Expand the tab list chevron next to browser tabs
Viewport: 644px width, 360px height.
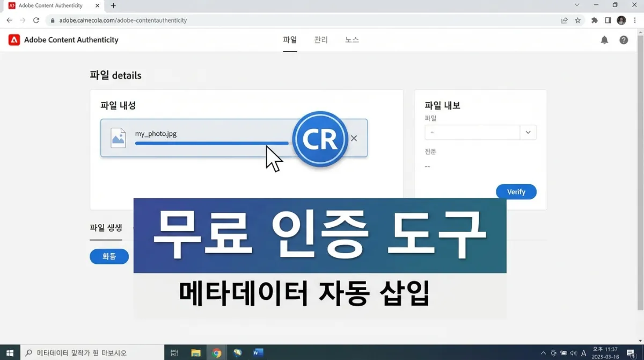577,5
